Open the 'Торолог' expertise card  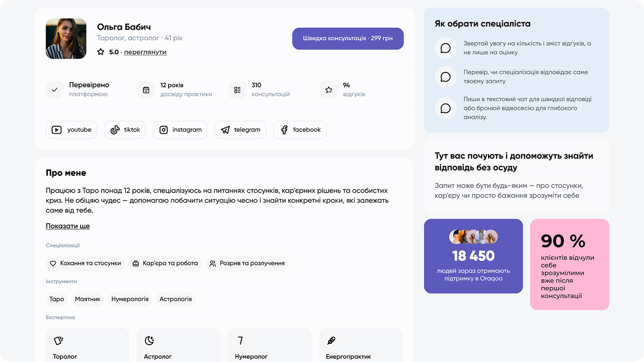[88, 345]
